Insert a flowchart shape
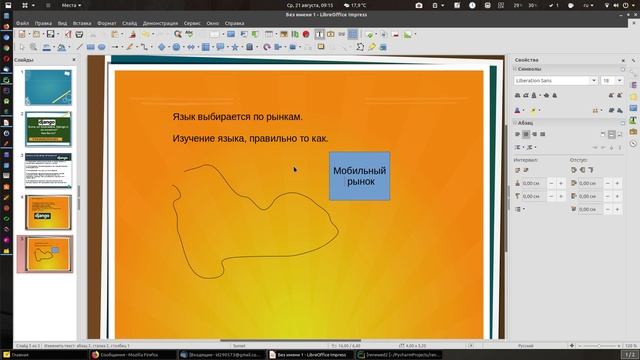This screenshot has height=360, width=640. (205, 47)
